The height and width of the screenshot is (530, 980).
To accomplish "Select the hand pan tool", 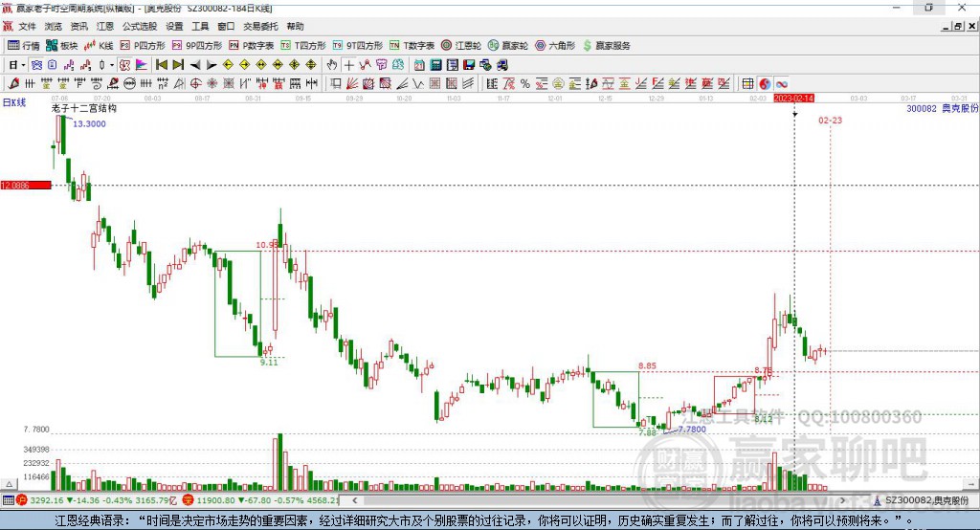I will tap(332, 65).
